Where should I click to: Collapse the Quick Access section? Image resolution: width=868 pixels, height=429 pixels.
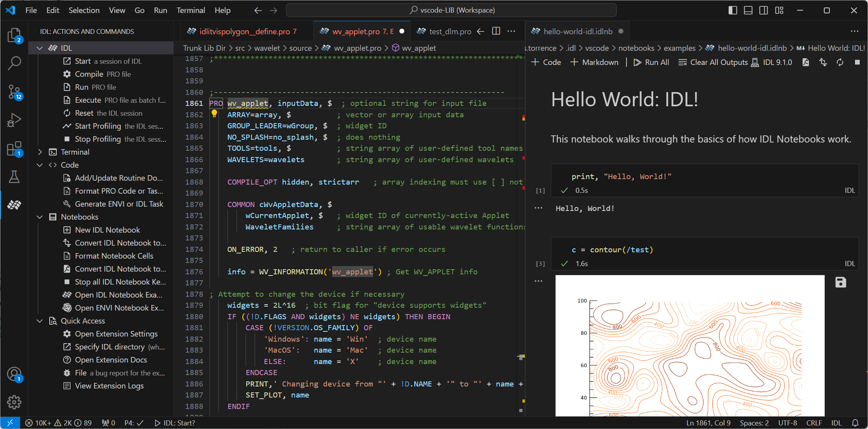click(40, 321)
